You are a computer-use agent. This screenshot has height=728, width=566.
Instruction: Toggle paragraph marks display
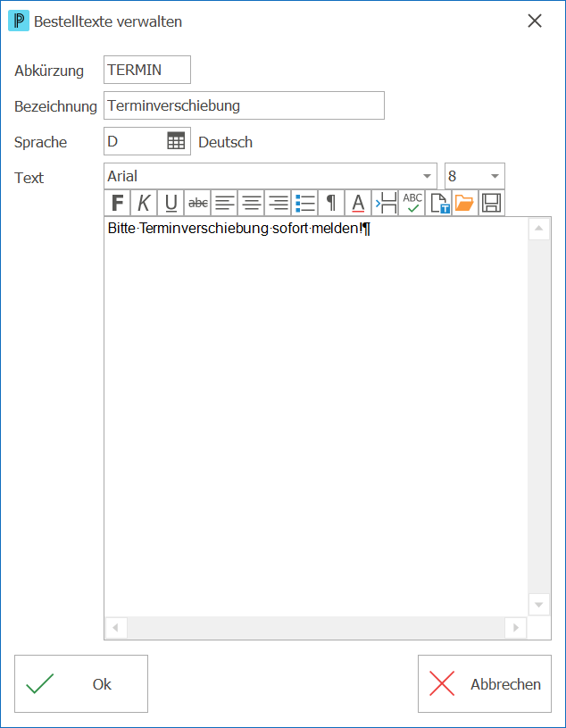point(332,203)
